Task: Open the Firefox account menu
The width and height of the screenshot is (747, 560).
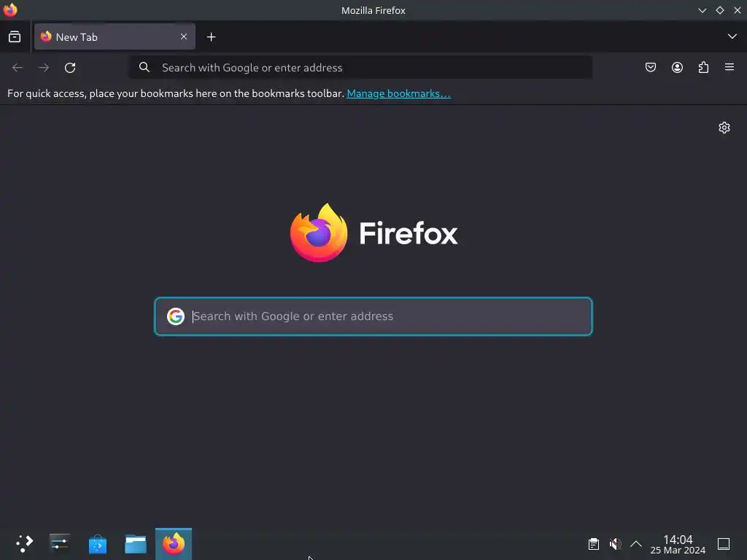Action: pos(677,68)
